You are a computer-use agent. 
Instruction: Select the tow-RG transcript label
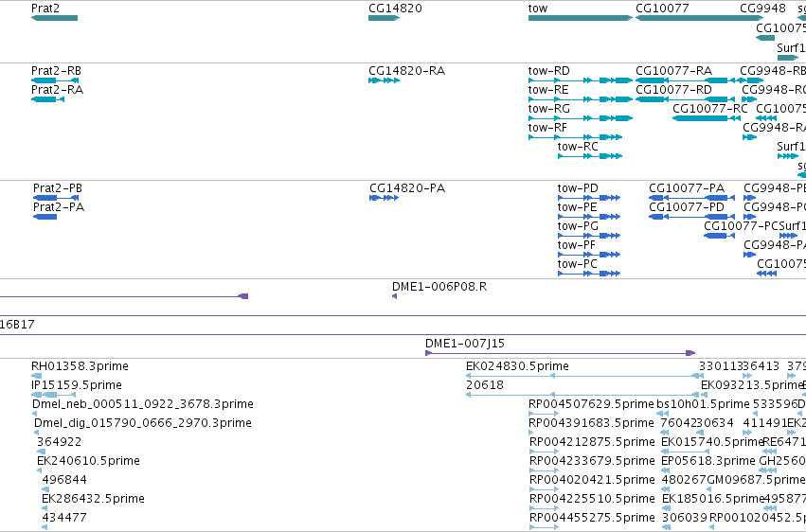tap(549, 109)
